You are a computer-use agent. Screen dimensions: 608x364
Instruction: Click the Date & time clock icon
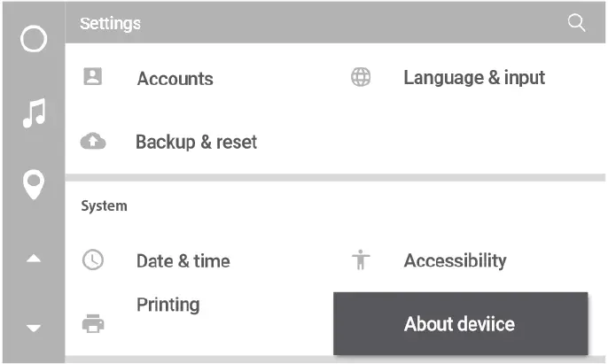click(93, 260)
